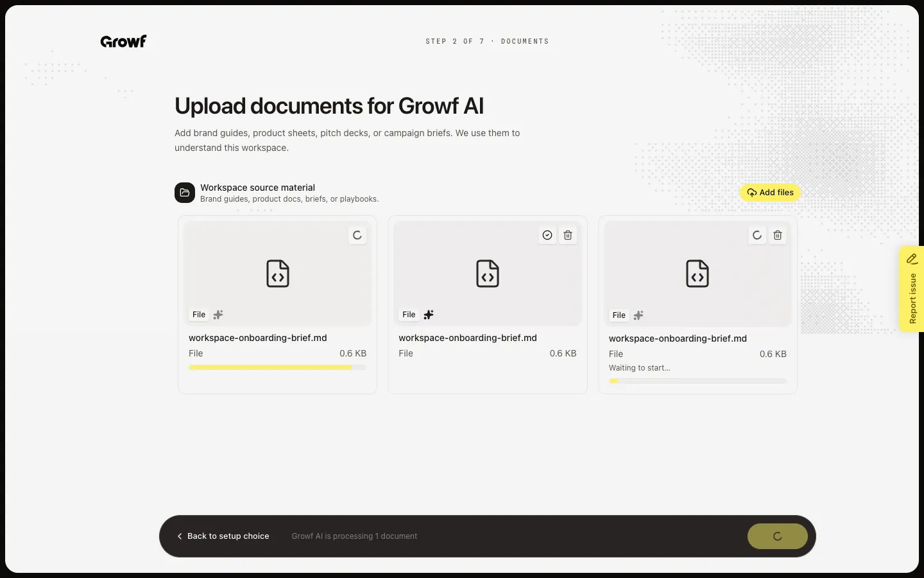Click the loading continue button in the bottom bar
This screenshot has height=578, width=924.
[x=778, y=536]
